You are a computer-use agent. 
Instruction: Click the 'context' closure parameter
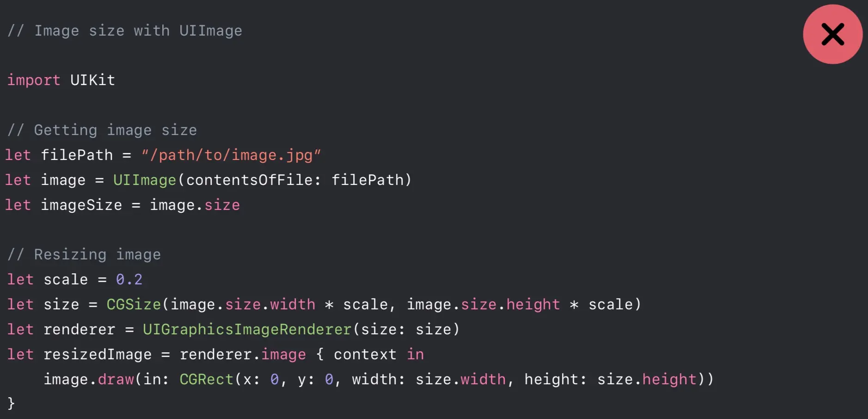point(365,354)
